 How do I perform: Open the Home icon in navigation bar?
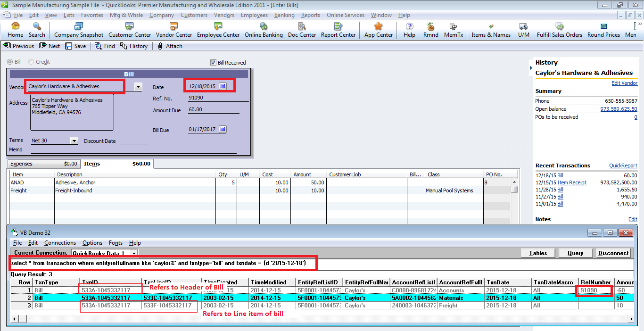pyautogui.click(x=15, y=30)
